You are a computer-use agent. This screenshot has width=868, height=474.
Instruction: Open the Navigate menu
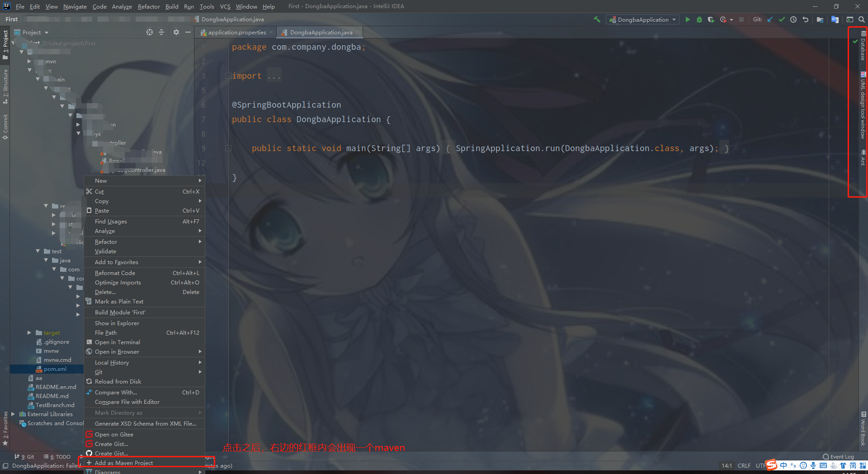(75, 6)
